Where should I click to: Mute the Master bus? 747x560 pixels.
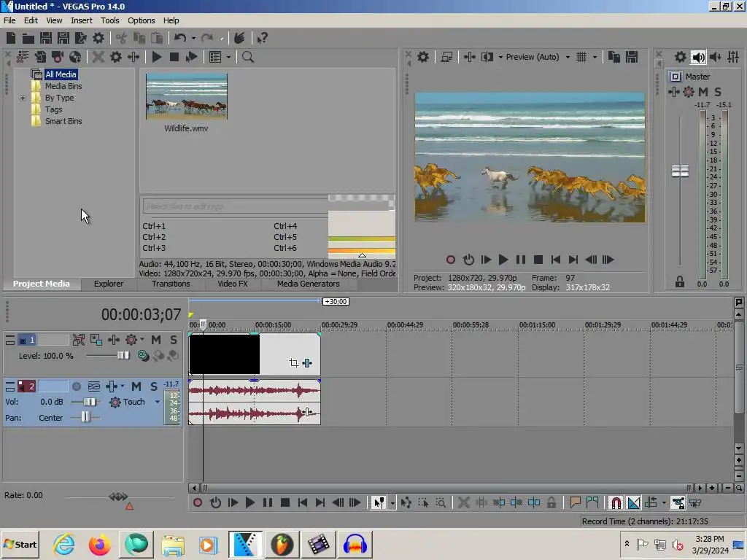click(x=703, y=92)
